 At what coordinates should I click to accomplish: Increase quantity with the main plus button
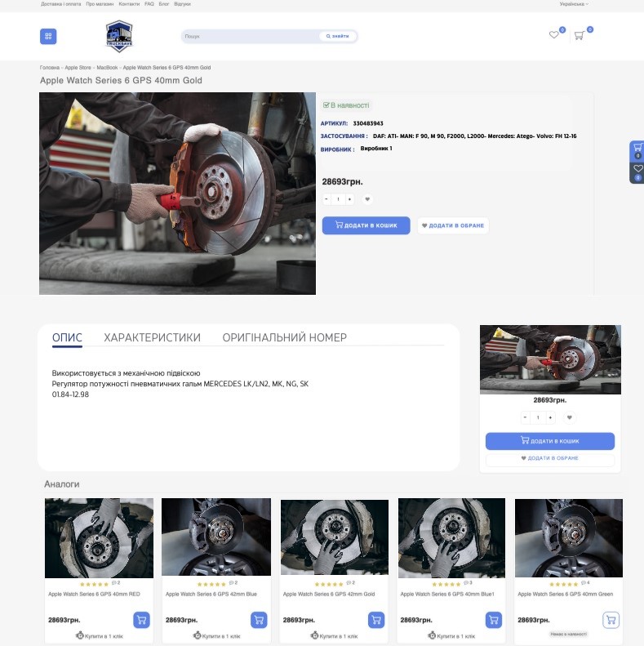click(x=349, y=199)
